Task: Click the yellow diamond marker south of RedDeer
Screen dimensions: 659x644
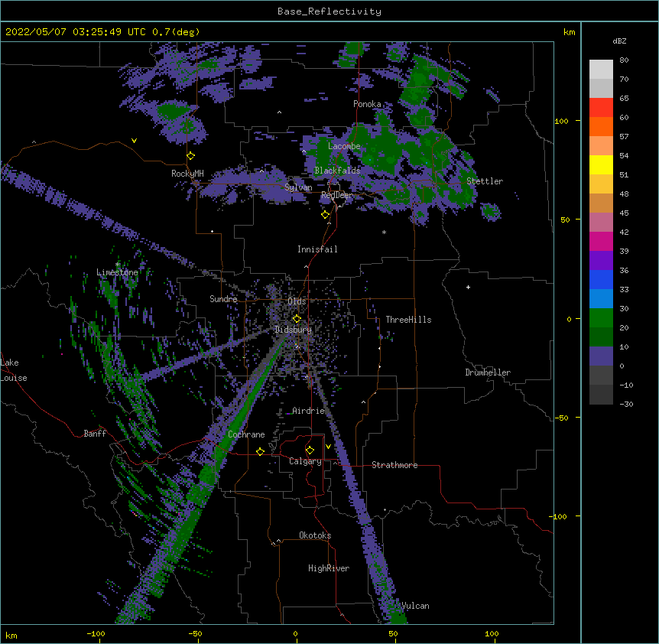Action: (x=325, y=215)
